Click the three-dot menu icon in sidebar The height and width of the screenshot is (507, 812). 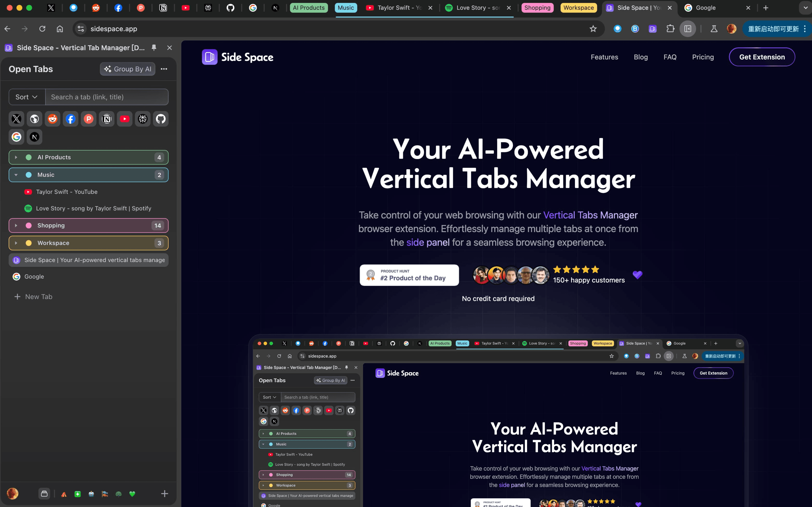(x=164, y=69)
